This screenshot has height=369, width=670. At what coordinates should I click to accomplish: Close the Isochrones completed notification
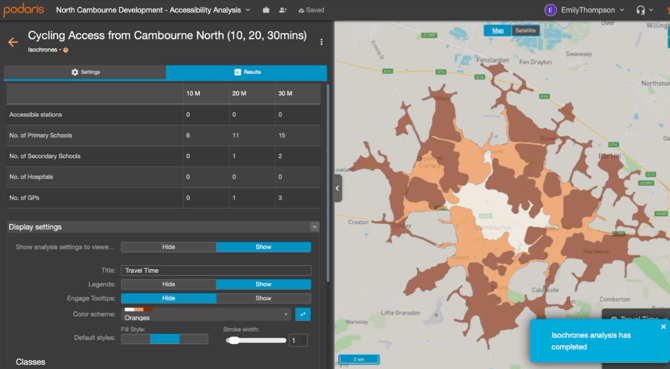(663, 327)
